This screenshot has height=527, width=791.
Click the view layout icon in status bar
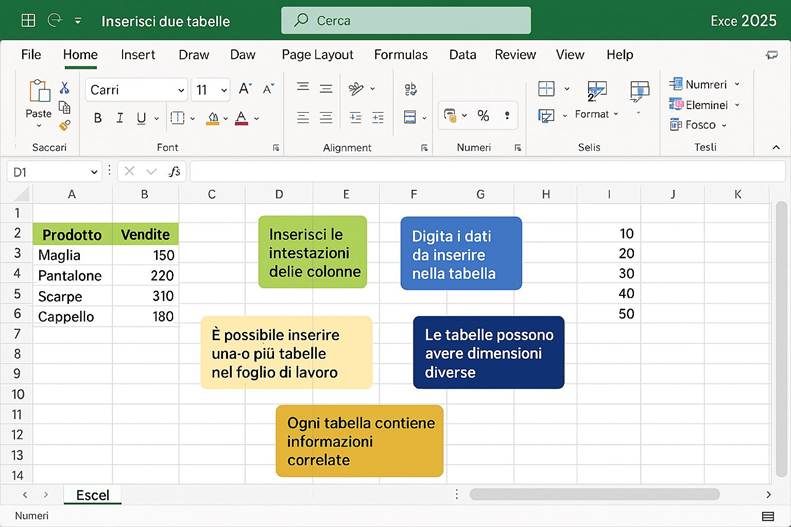(x=768, y=516)
